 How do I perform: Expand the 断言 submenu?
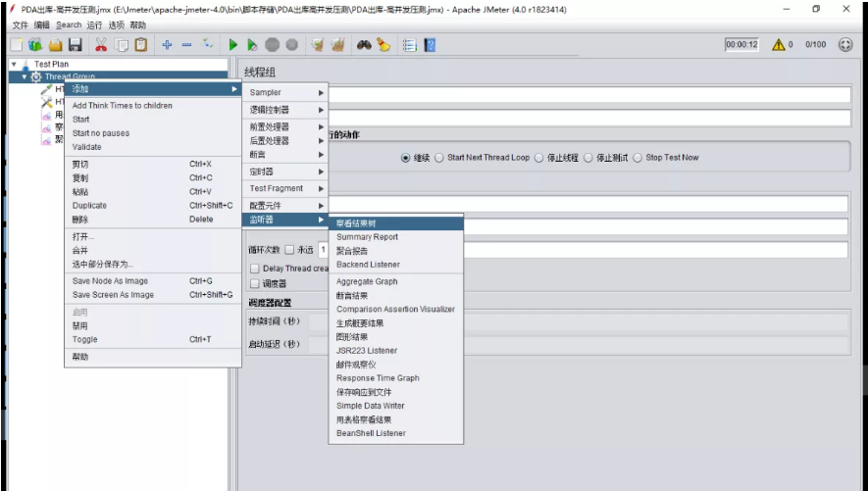(285, 154)
